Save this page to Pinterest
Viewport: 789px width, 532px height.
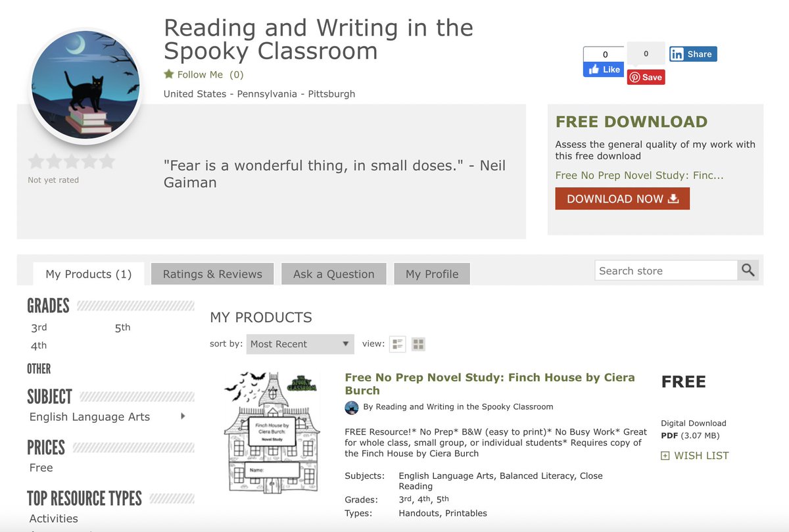point(646,77)
